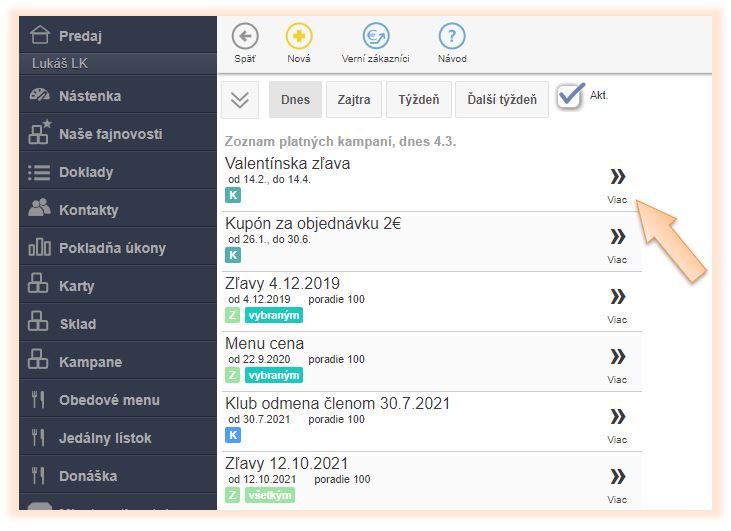This screenshot has width=731, height=531.
Task: Select the Týždeň filter button
Action: tap(418, 100)
